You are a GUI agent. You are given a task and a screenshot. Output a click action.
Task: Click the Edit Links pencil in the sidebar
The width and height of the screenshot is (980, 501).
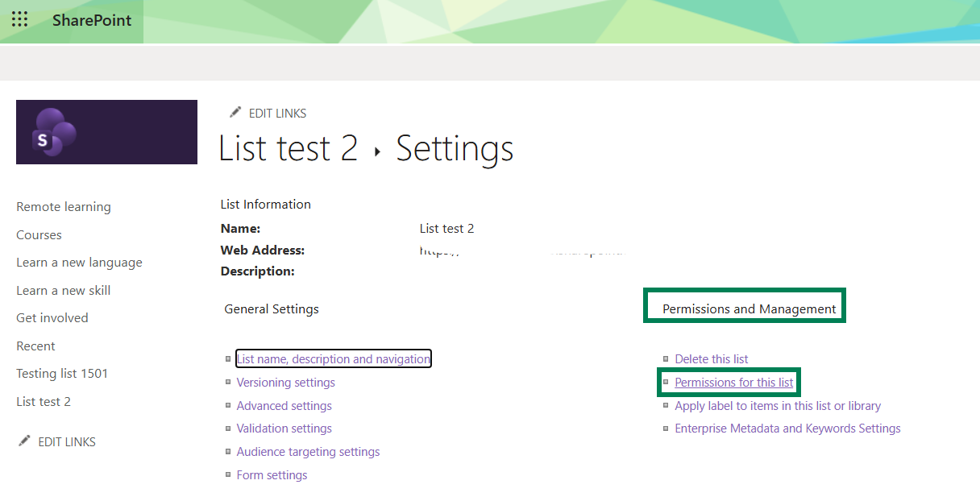click(x=25, y=441)
